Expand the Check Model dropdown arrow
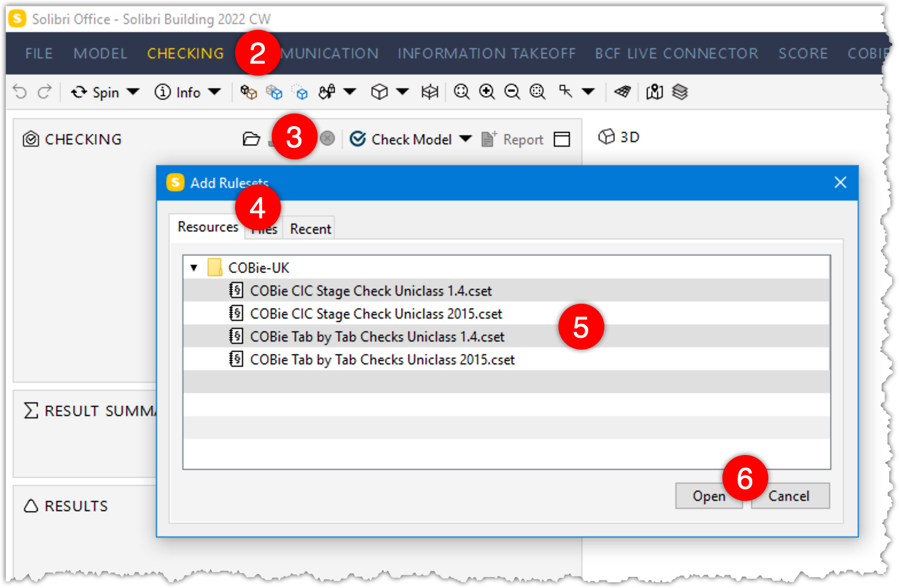This screenshot has width=899, height=588. pos(466,139)
